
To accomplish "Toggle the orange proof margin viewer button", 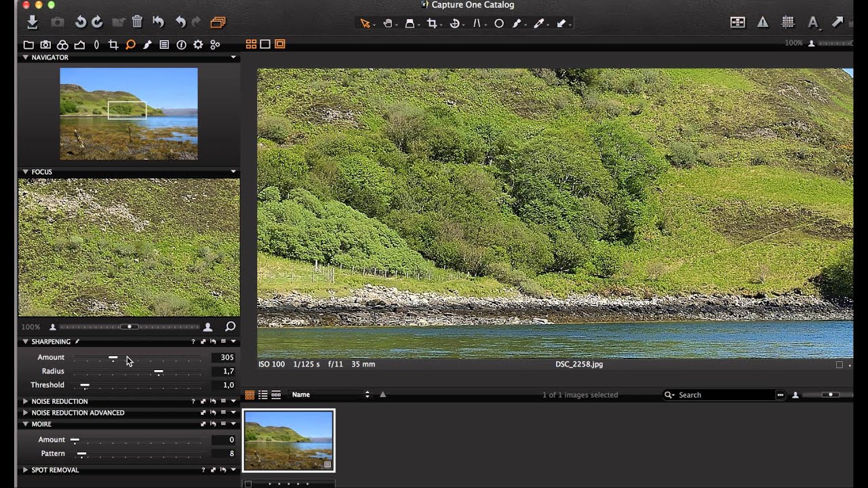I will 279,44.
